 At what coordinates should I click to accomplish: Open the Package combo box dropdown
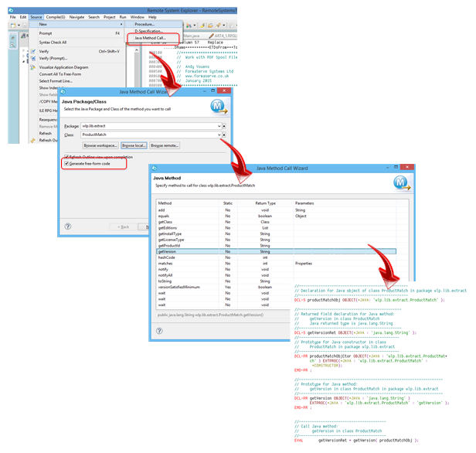pos(220,125)
